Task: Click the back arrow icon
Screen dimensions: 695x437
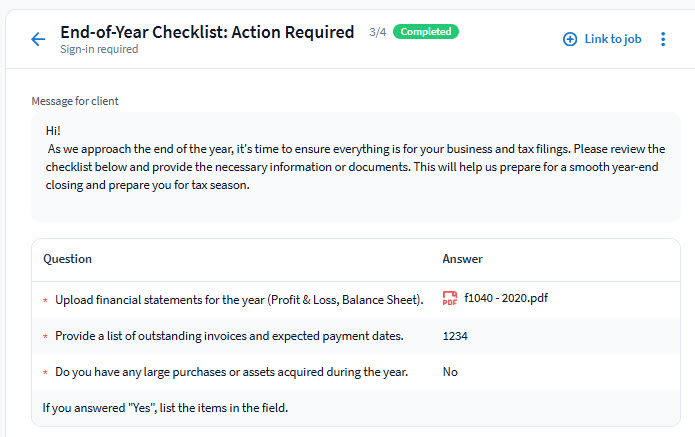Action: [x=38, y=40]
